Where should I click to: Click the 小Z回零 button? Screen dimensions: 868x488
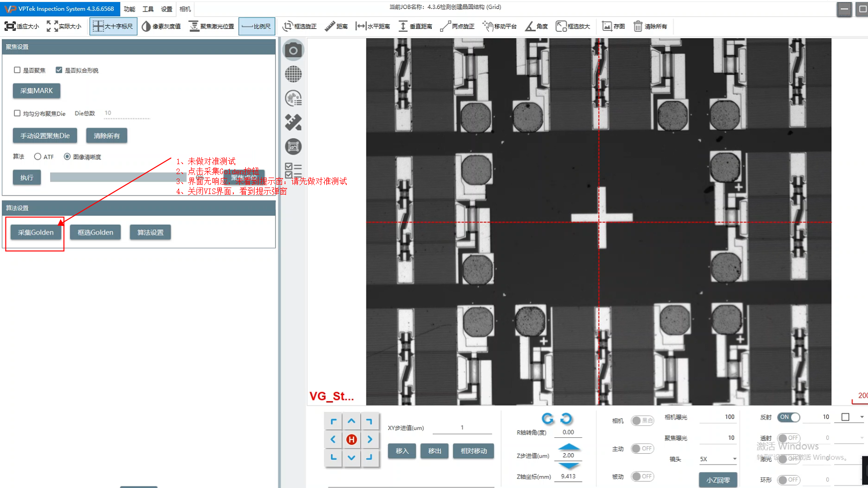(x=718, y=480)
